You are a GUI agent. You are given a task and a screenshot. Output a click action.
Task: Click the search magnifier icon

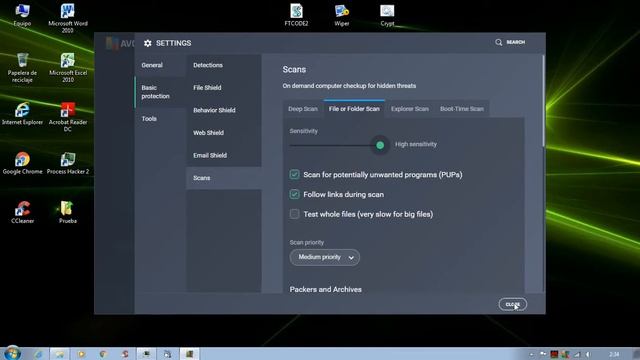tap(498, 42)
